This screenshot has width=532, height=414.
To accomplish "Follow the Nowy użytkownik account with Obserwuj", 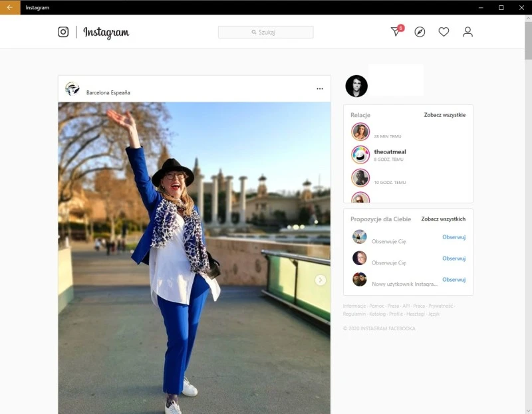I will click(x=454, y=279).
